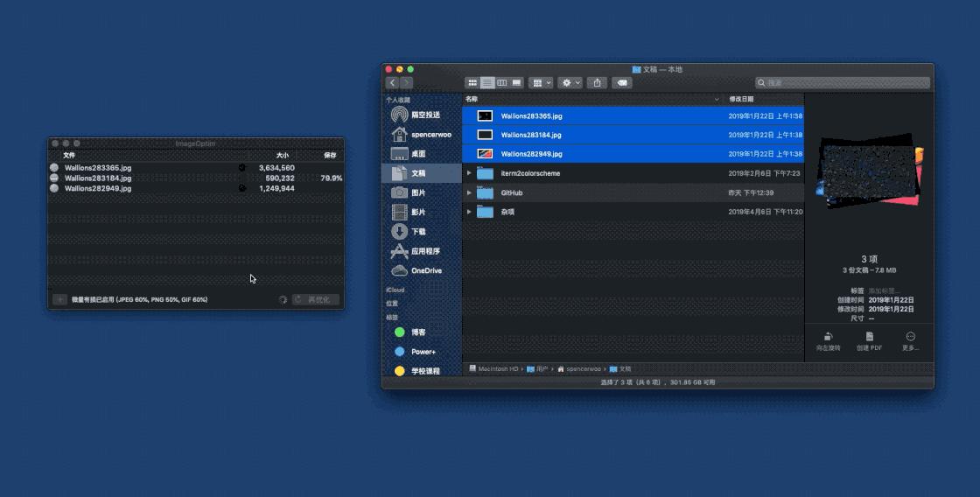
Task: Sort ImageOptim list by 大小 column
Action: coord(275,155)
